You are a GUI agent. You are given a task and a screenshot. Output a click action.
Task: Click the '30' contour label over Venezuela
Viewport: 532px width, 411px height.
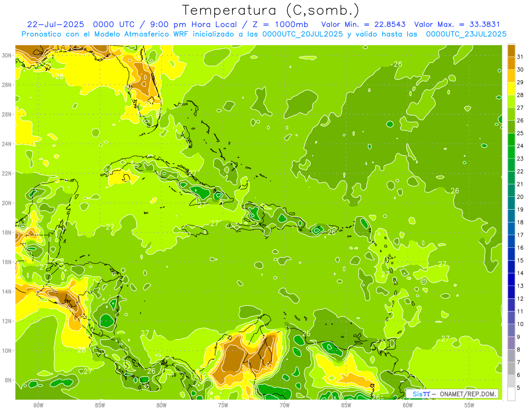click(x=268, y=367)
